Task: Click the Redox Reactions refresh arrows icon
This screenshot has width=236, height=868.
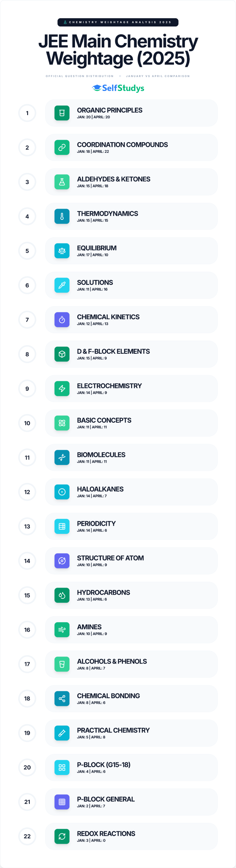Action: tap(62, 836)
